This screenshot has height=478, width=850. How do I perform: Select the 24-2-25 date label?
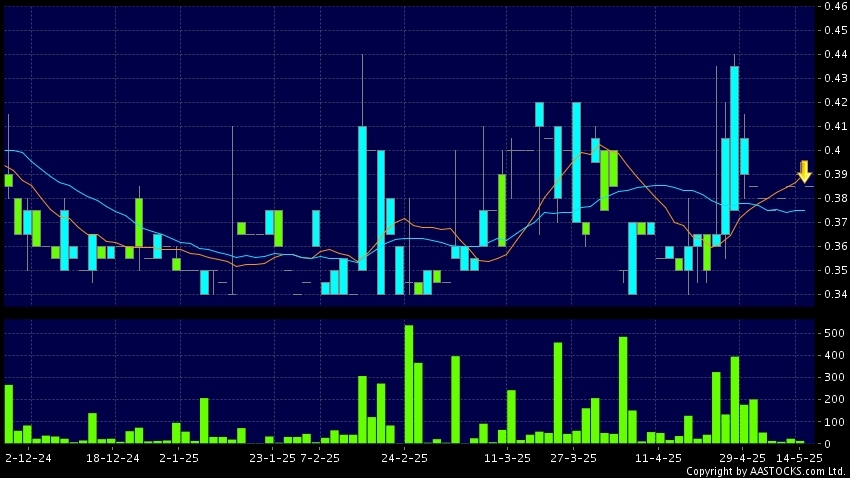pyautogui.click(x=404, y=458)
